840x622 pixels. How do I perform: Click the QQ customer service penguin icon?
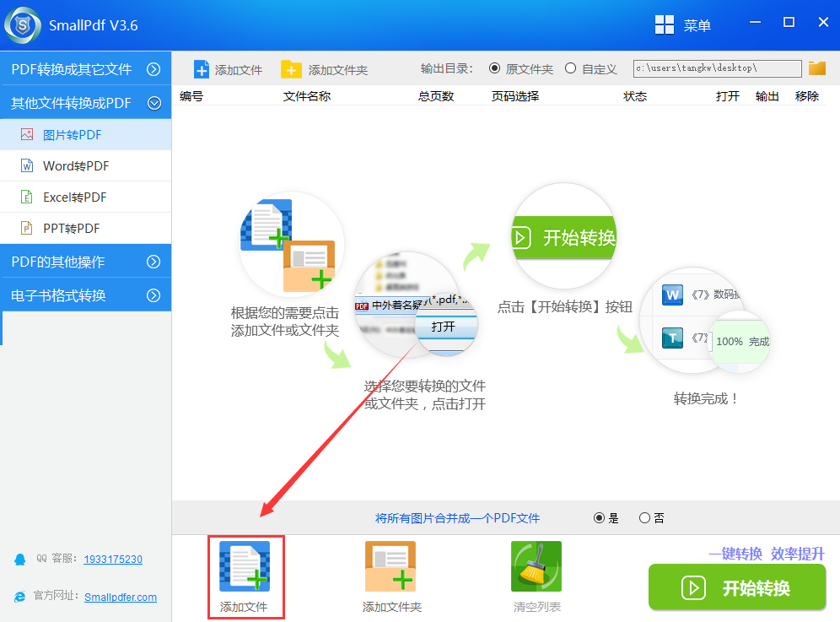coord(19,559)
